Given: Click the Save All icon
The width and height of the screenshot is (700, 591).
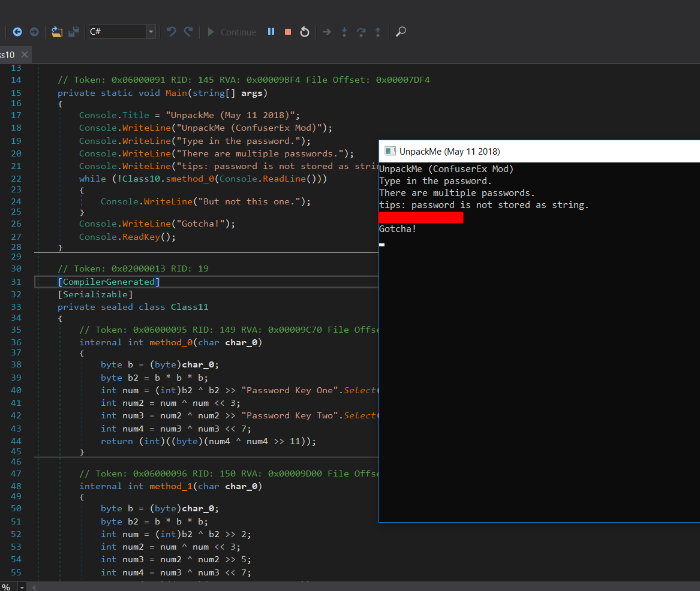Looking at the screenshot, I should [73, 32].
